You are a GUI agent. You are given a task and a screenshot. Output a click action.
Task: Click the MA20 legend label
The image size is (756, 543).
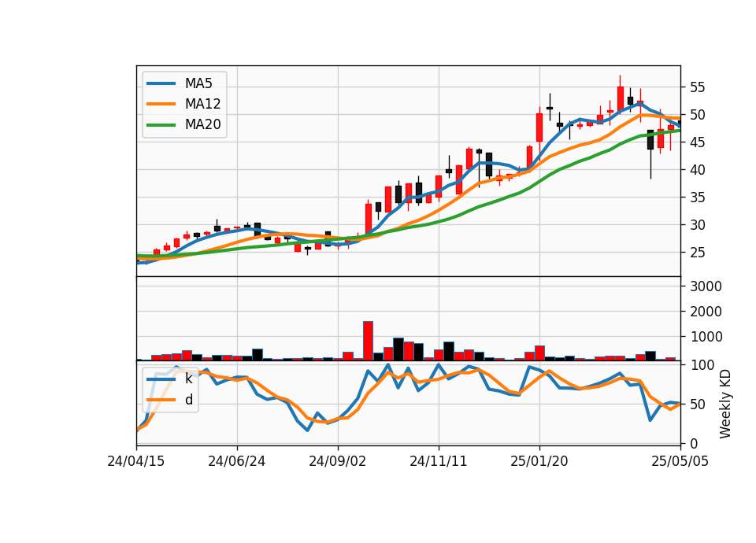pos(202,124)
